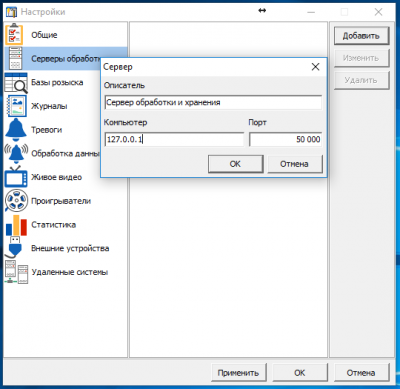Click the Серверы обработки server icon
This screenshot has width=400, height=389.
[x=15, y=58]
